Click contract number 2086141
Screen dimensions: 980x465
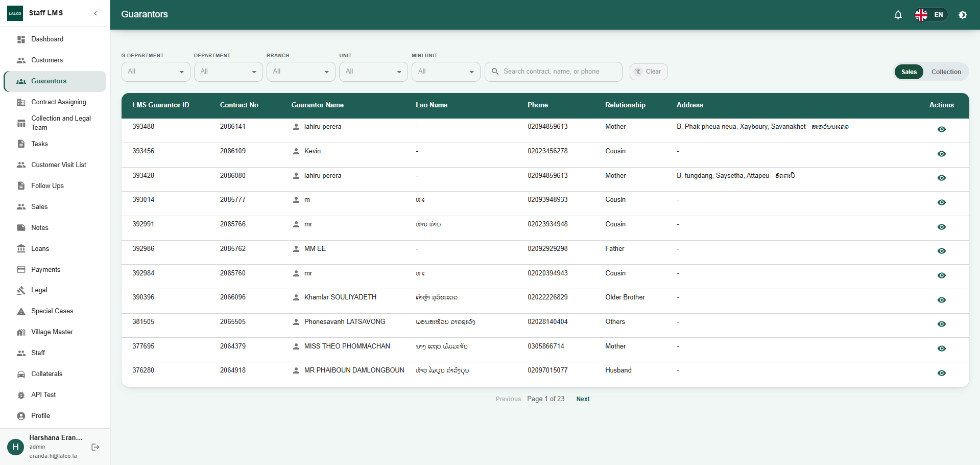233,127
